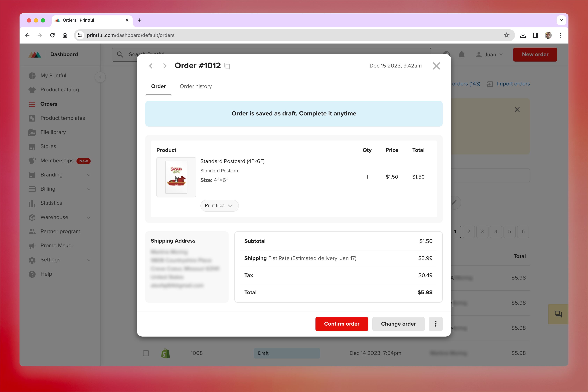Image resolution: width=588 pixels, height=392 pixels.
Task: Click Draft status of order 1008
Action: pos(287,353)
